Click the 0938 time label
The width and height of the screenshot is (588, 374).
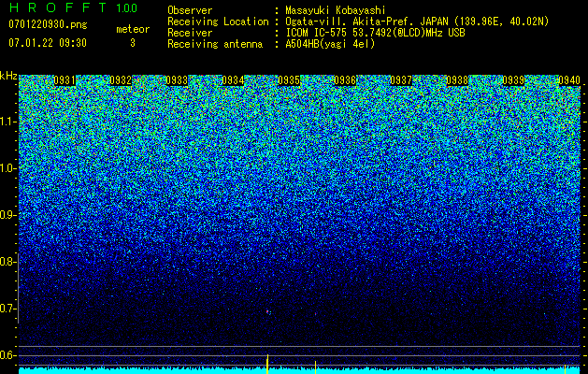[457, 80]
